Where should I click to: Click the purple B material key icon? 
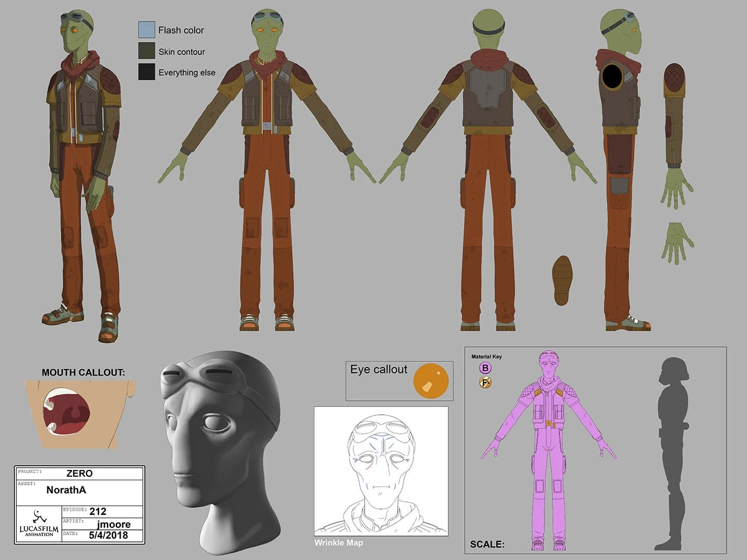(x=485, y=368)
